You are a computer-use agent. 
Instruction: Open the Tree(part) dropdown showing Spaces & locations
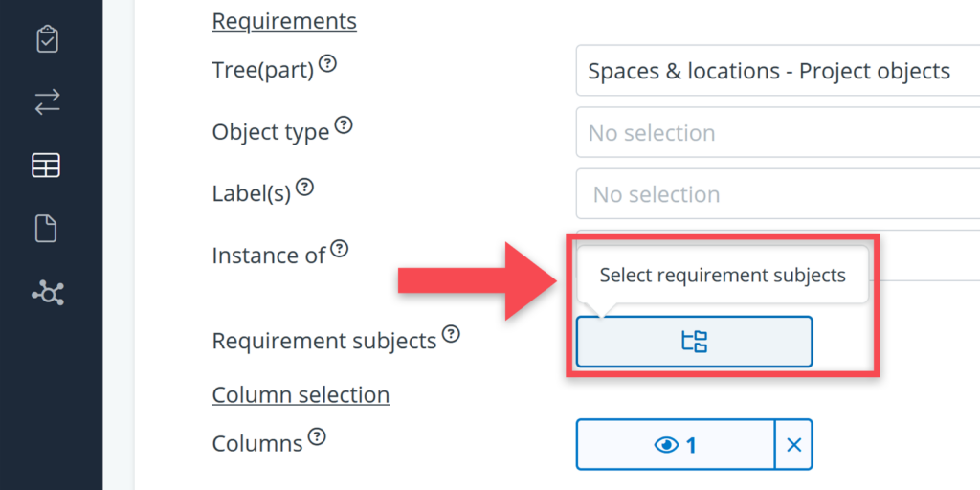tap(777, 71)
